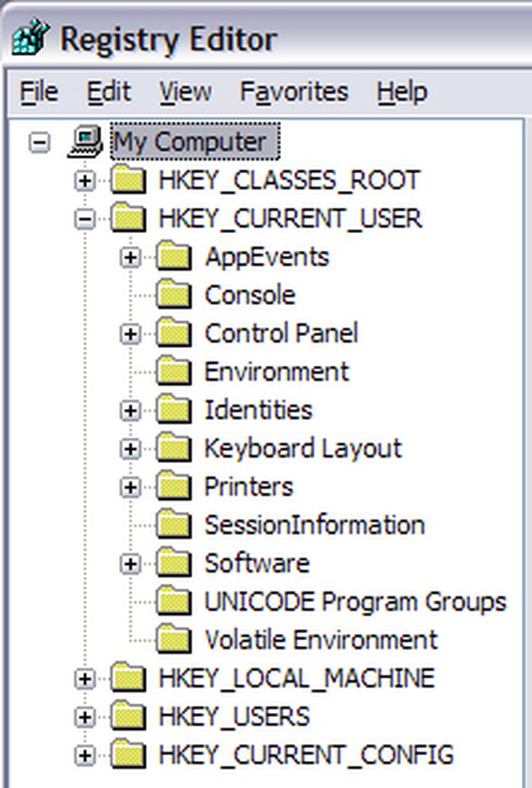
Task: Expand the Software key
Action: (131, 564)
